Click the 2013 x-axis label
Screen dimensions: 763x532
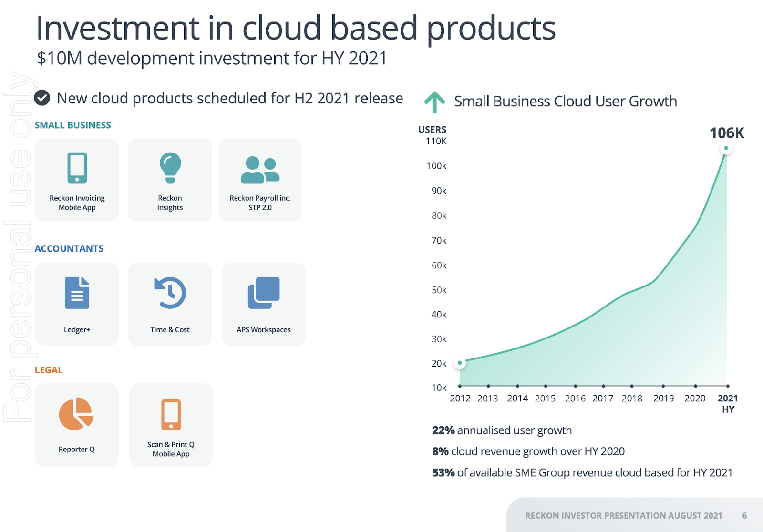pos(488,398)
